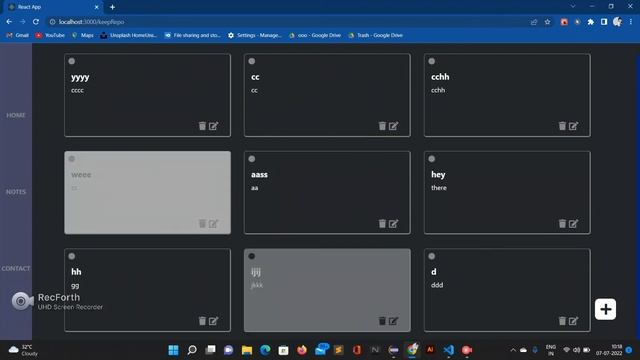Viewport: 640px width, 360px height.
Task: Edit the jjjj note
Action: pyautogui.click(x=393, y=321)
